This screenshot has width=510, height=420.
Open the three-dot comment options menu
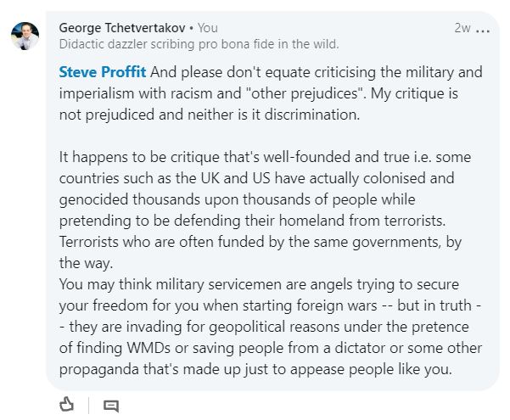click(x=483, y=31)
